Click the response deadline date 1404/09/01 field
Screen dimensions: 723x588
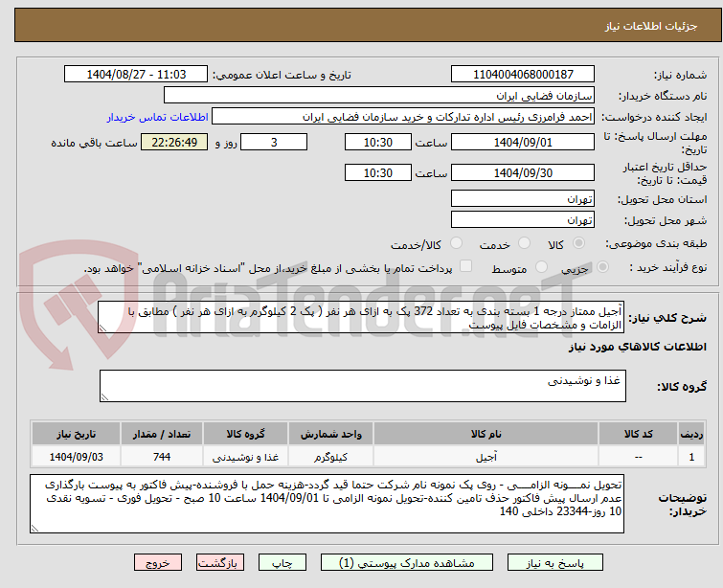[523, 142]
